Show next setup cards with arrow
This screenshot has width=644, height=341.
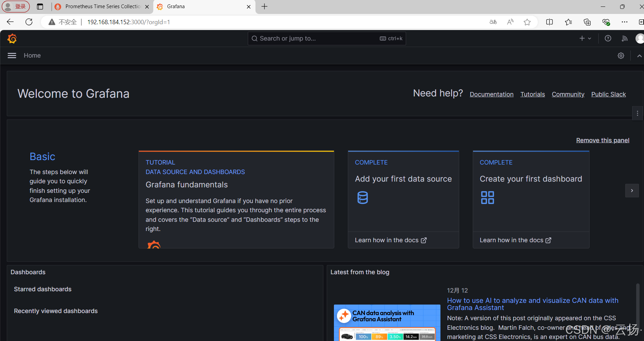pyautogui.click(x=632, y=190)
